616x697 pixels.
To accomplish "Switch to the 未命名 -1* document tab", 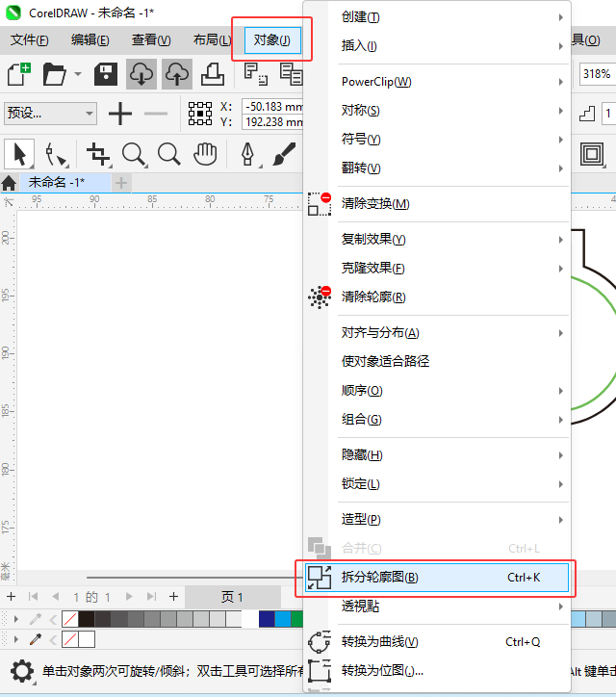I will 64,183.
